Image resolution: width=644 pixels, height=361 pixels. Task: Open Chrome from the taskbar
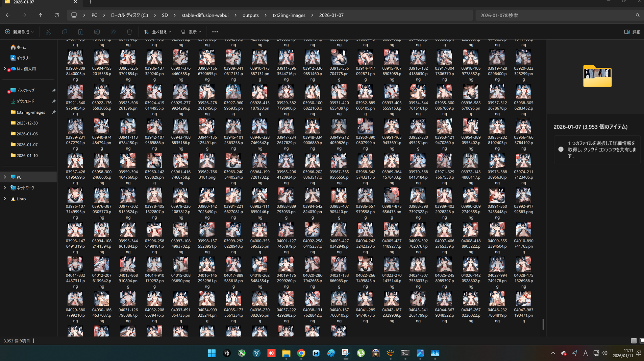point(301,353)
